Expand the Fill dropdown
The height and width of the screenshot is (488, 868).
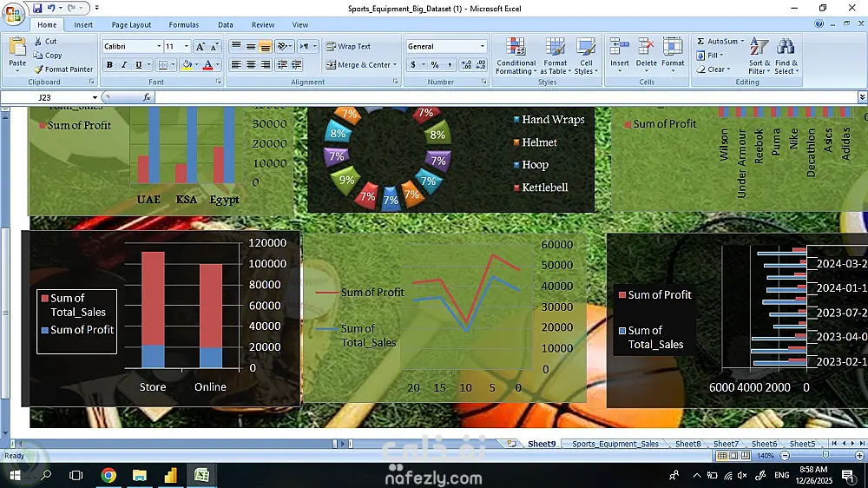[x=722, y=56]
